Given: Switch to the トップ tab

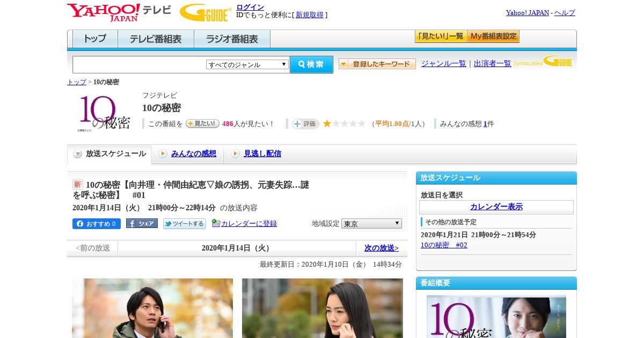Looking at the screenshot, I should click(x=95, y=39).
